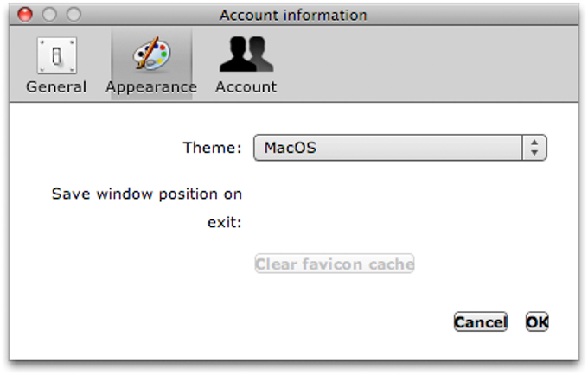Select the Appearance paint palette icon
Image resolution: width=588 pixels, height=375 pixels.
[151, 54]
